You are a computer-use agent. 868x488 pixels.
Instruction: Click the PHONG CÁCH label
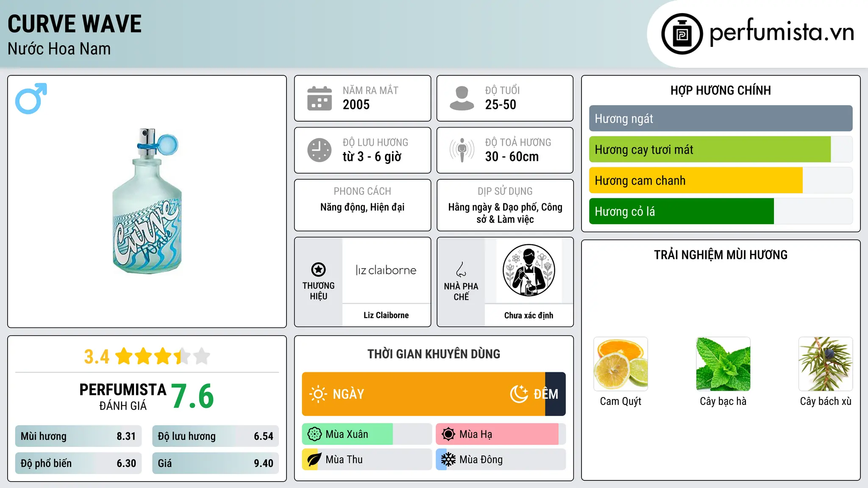pyautogui.click(x=362, y=191)
